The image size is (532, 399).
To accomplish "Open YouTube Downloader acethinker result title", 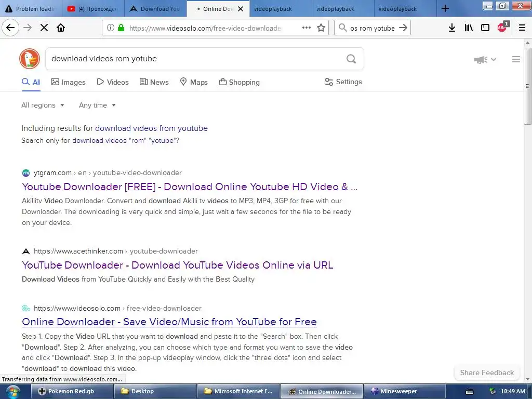I will tap(178, 265).
